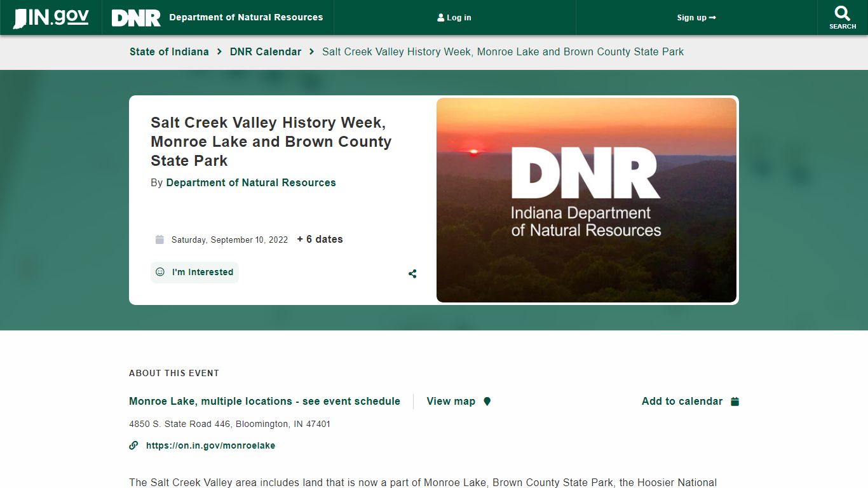
Task: Click the IN.gov logo
Action: 51,18
